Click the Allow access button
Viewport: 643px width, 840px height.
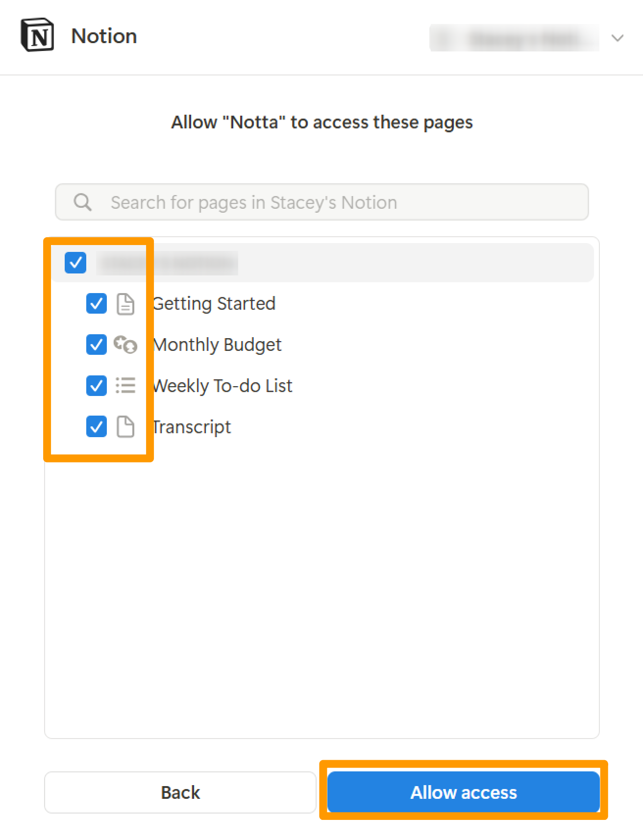click(x=464, y=792)
